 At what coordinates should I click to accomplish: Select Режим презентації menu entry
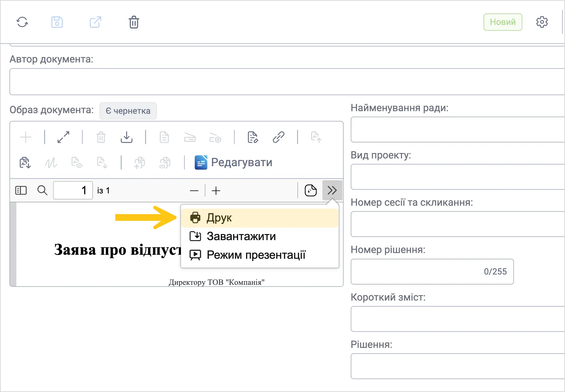pyautogui.click(x=260, y=255)
